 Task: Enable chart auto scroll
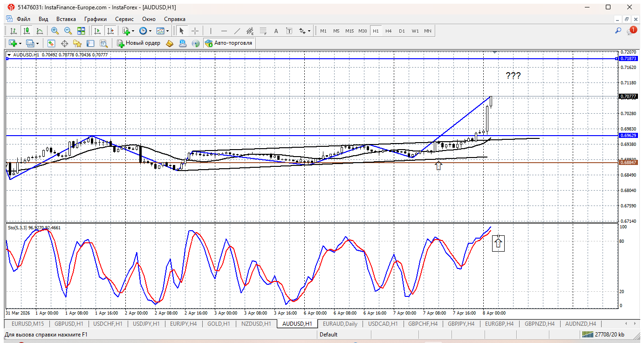pos(98,31)
